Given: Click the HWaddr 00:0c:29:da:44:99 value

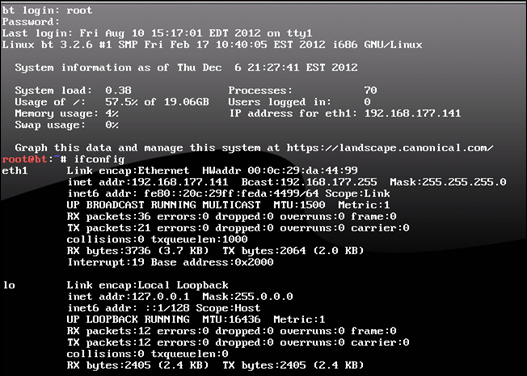Looking at the screenshot, I should point(280,171).
